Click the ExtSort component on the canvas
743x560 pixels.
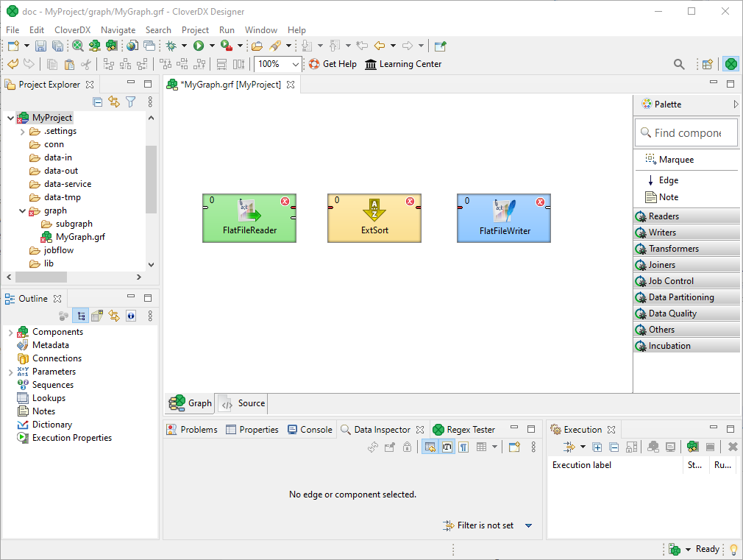coord(374,218)
